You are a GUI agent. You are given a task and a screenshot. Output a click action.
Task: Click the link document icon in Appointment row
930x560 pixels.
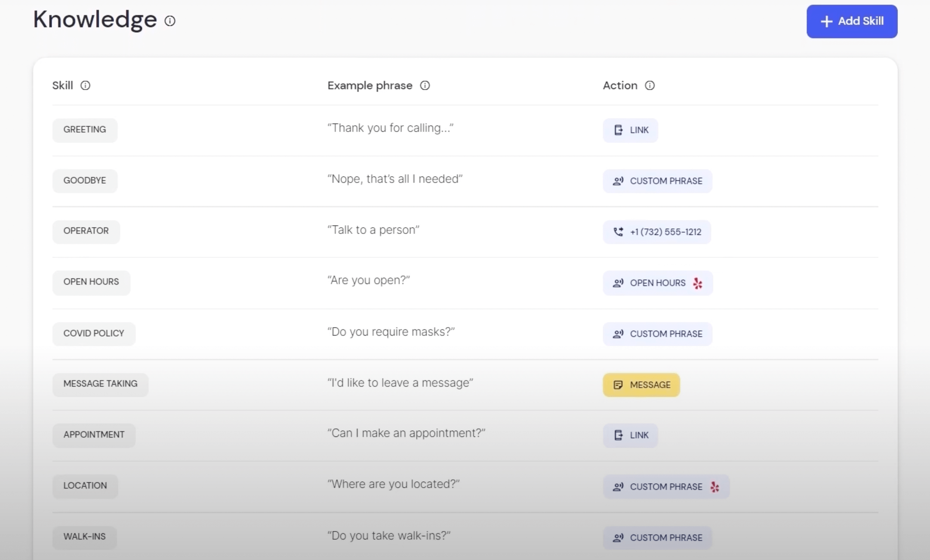(618, 435)
